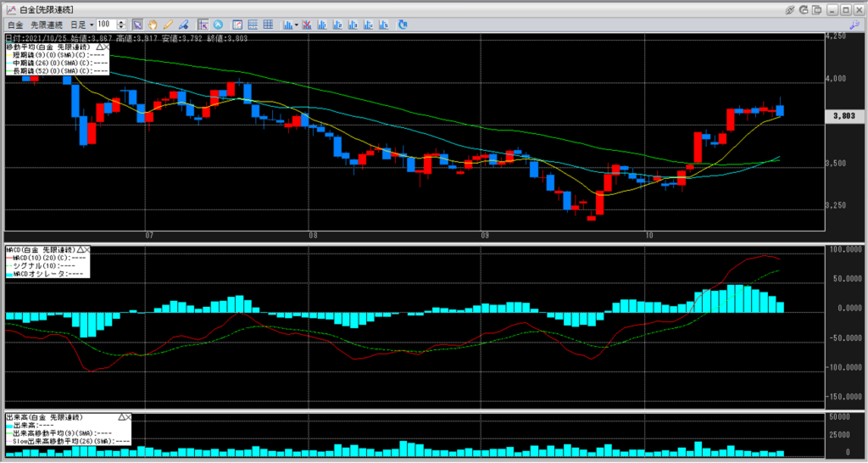Collapse the 移動平均 legend with the triangle
The width and height of the screenshot is (868, 463).
click(x=99, y=47)
